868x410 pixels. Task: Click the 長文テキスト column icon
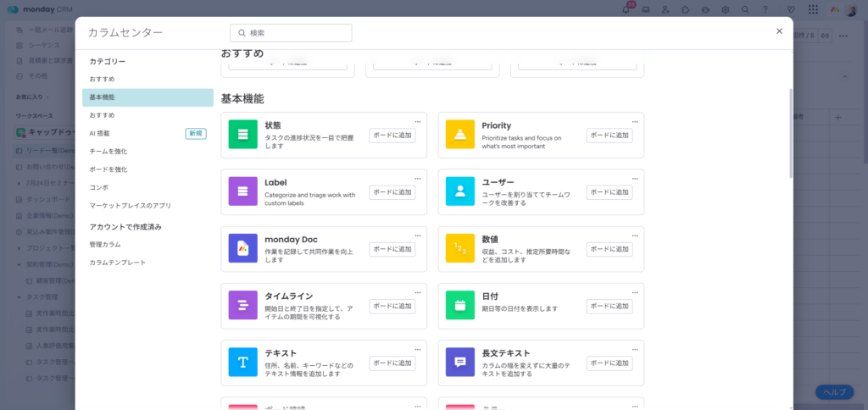(460, 362)
